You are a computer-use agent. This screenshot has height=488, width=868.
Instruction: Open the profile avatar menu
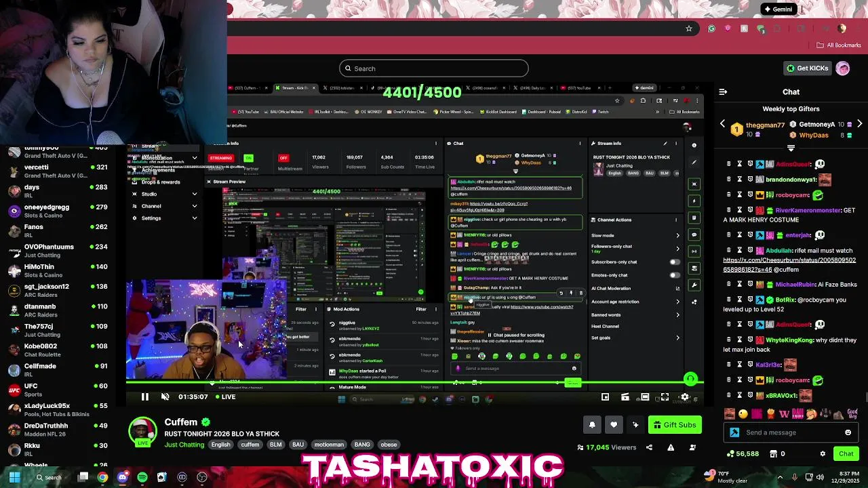[x=843, y=68]
